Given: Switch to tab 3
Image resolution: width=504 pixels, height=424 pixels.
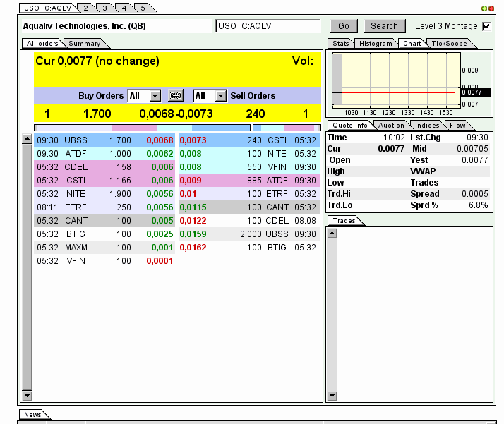Looking at the screenshot, I should click(104, 8).
